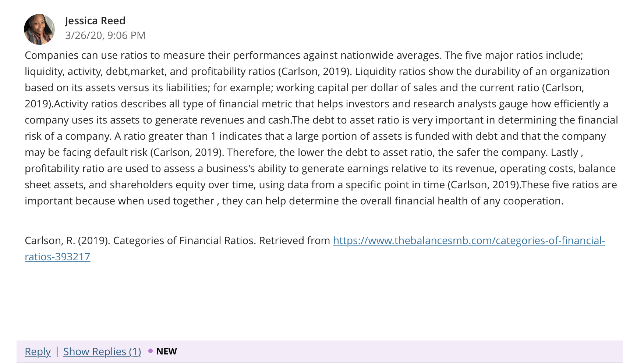This screenshot has height=364, width=630.
Task: Click Categories of Financial Ratios reference title
Action: [x=184, y=240]
